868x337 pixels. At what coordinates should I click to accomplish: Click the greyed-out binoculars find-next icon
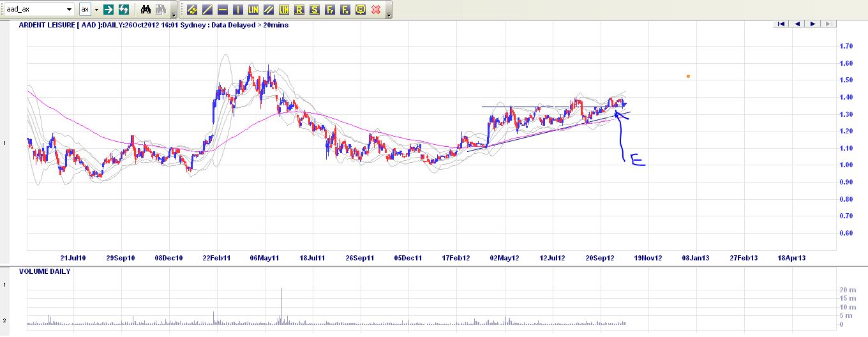click(x=161, y=10)
